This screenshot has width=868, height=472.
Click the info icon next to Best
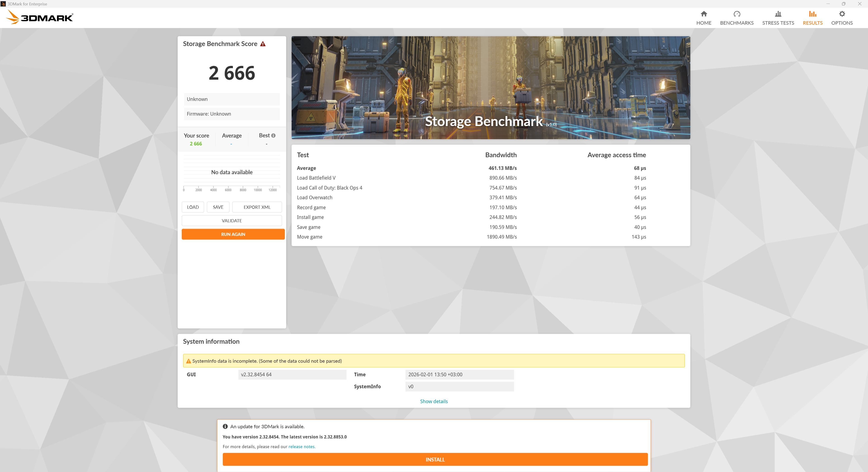tap(273, 135)
